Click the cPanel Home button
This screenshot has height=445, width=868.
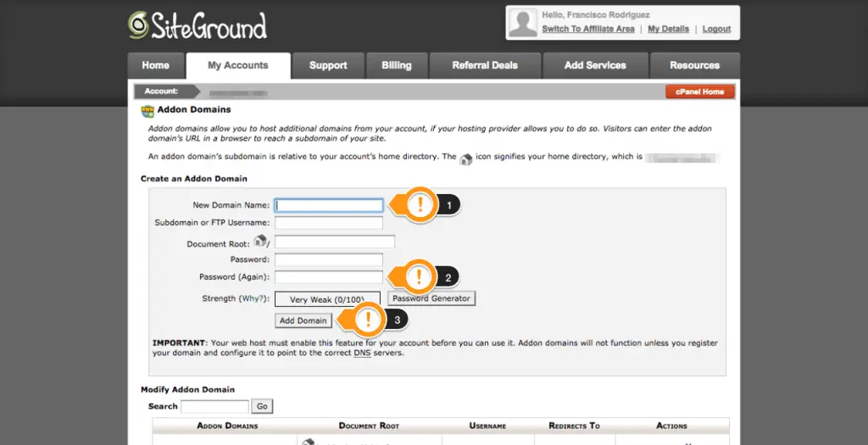point(699,92)
